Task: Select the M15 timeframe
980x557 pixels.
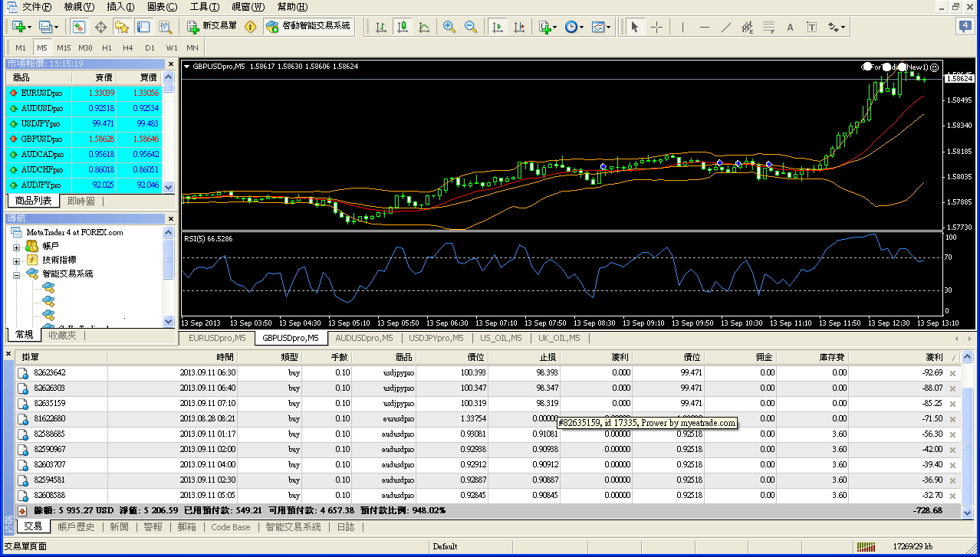Action: click(x=64, y=48)
